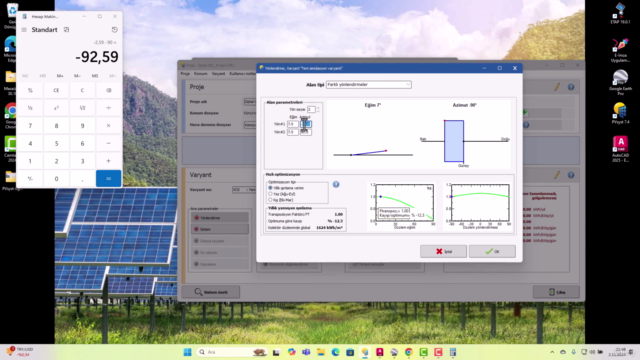Click the azimuth orientation curve chart
Viewport: 640px width, 360px height.
click(x=480, y=203)
